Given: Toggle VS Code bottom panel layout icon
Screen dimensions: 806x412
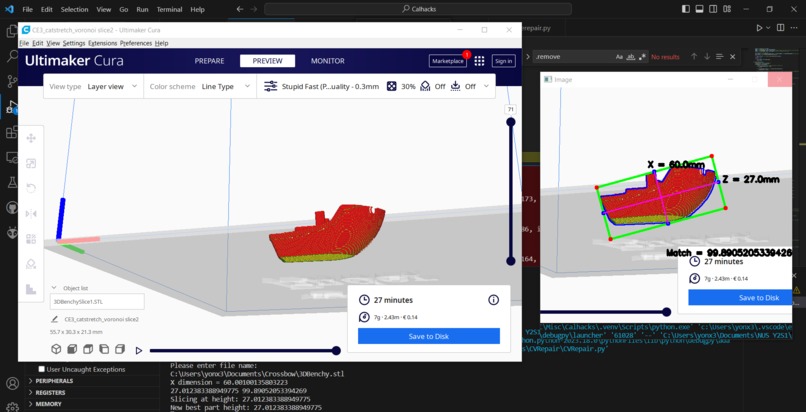Looking at the screenshot, I should tap(700, 9).
